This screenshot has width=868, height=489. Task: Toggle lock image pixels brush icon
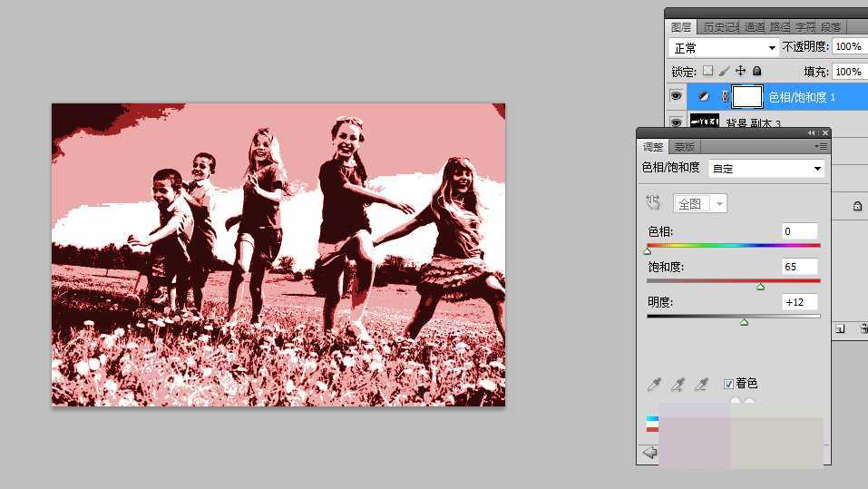724,71
